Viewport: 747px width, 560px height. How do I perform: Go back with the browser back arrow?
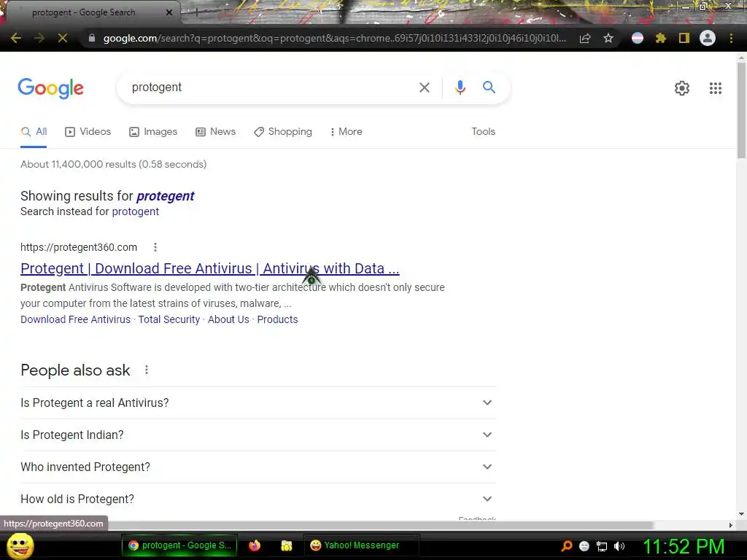[16, 38]
